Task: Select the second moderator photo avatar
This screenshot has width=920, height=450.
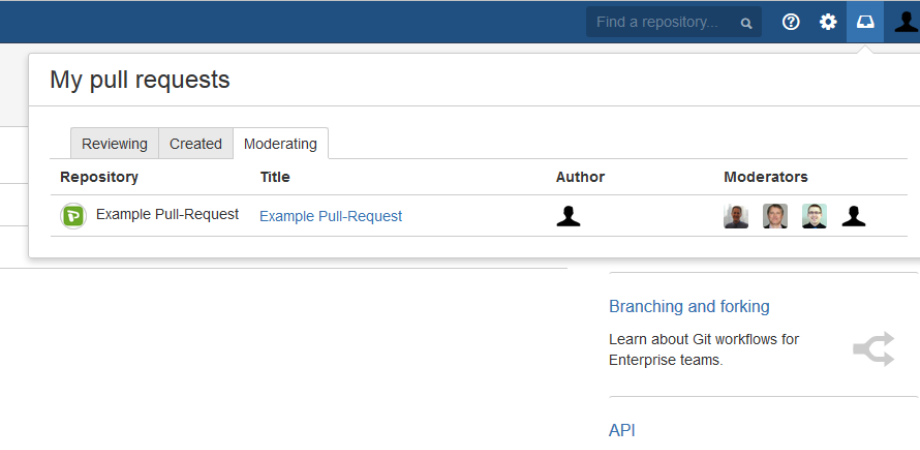Action: (x=775, y=216)
